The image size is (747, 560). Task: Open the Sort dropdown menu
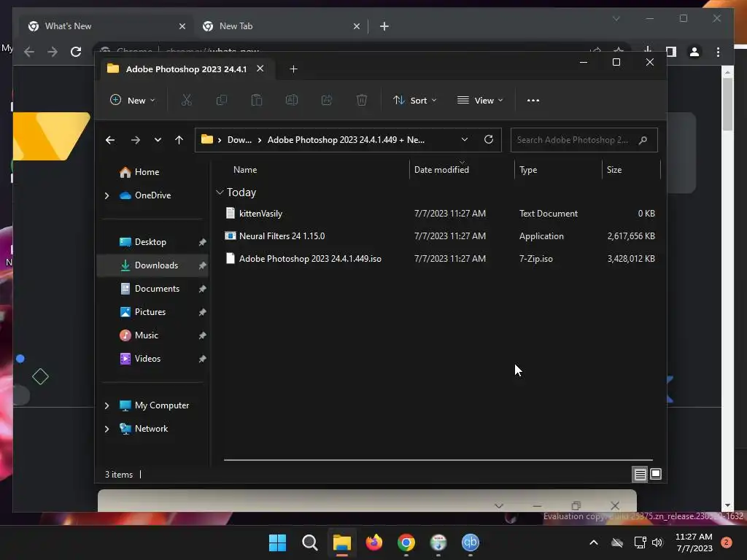pos(414,100)
